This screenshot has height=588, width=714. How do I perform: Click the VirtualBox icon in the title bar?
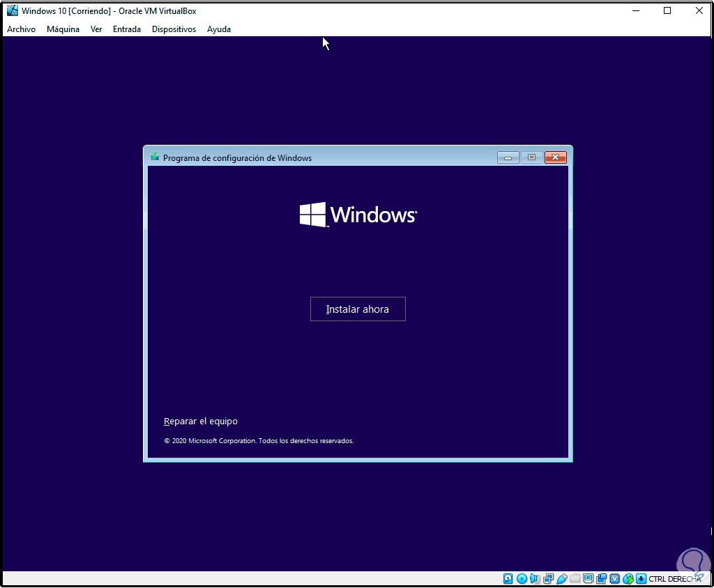tap(13, 10)
